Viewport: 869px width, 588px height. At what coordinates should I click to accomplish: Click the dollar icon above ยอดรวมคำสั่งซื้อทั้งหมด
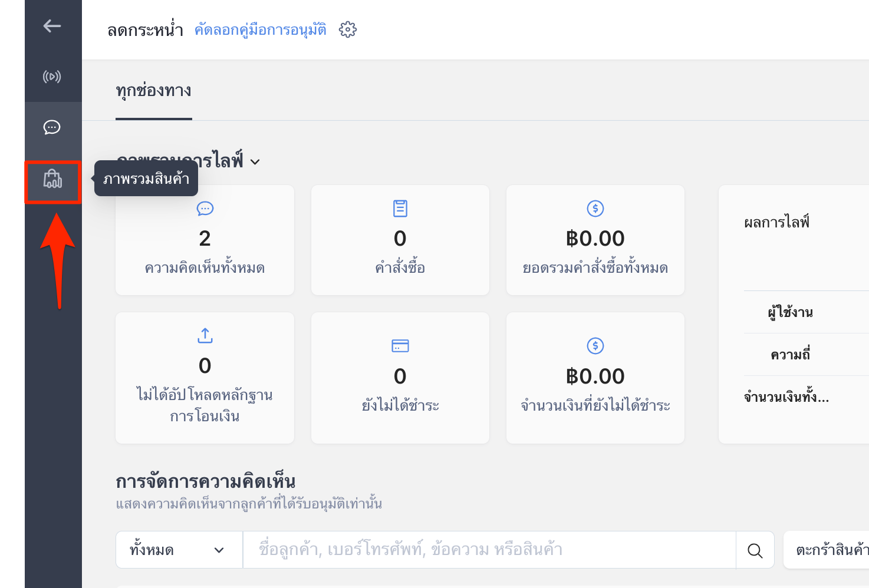point(595,209)
